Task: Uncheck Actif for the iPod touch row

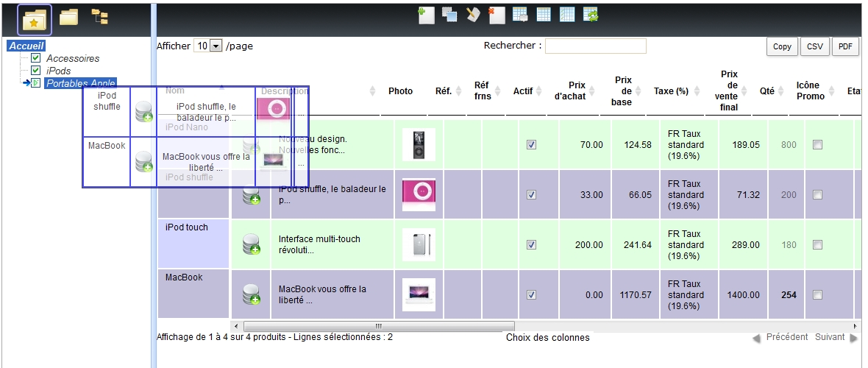Action: tap(531, 244)
